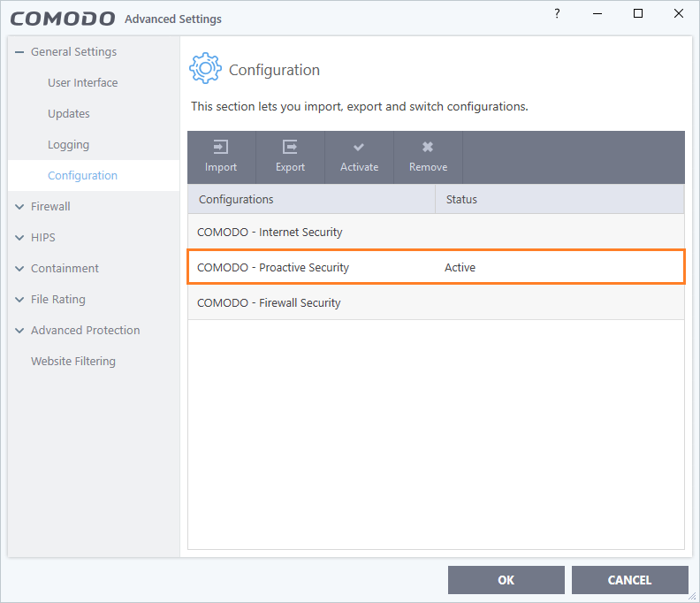This screenshot has height=603, width=700.
Task: Remove the selected configuration via the X icon
Action: pyautogui.click(x=428, y=147)
